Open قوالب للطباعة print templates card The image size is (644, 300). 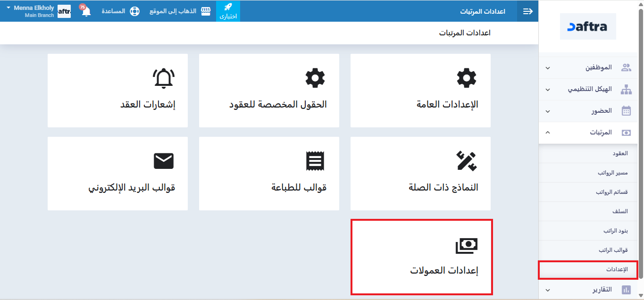tap(269, 174)
